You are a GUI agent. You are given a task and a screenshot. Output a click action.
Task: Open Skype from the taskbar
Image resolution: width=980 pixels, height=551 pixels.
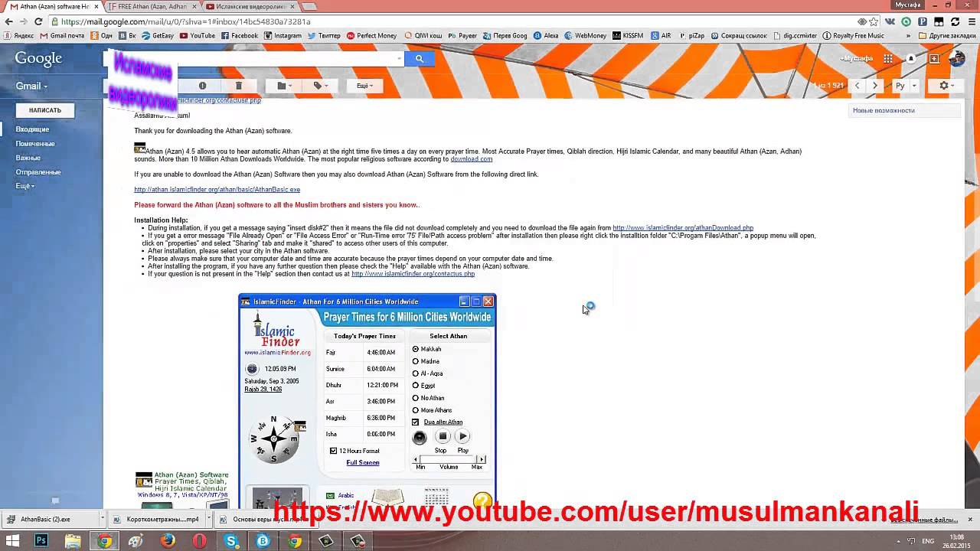[x=231, y=541]
